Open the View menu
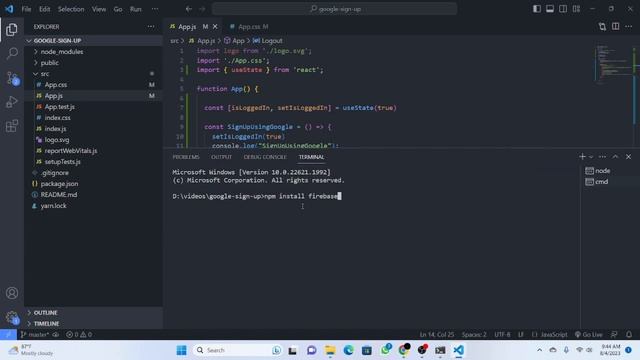This screenshot has height=360, width=640. 99,9
